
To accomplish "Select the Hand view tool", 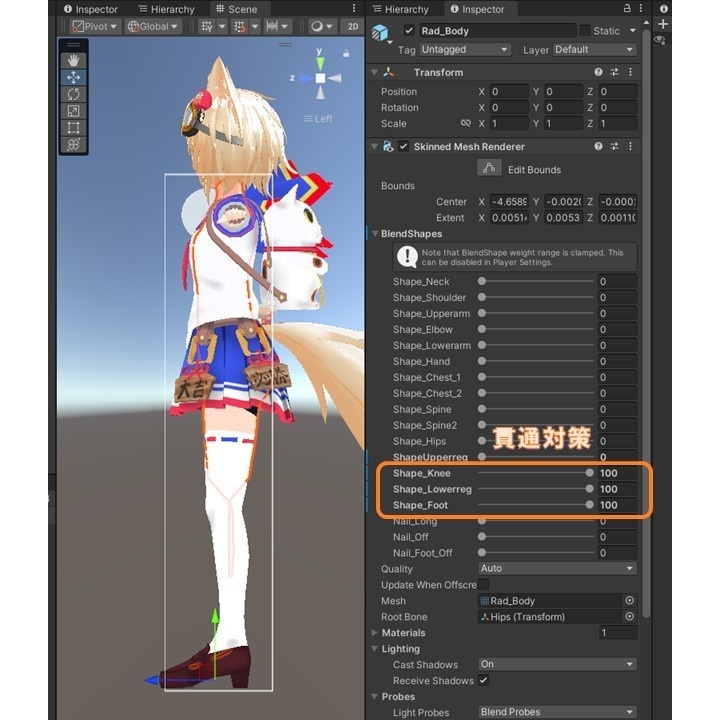I will coord(73,60).
